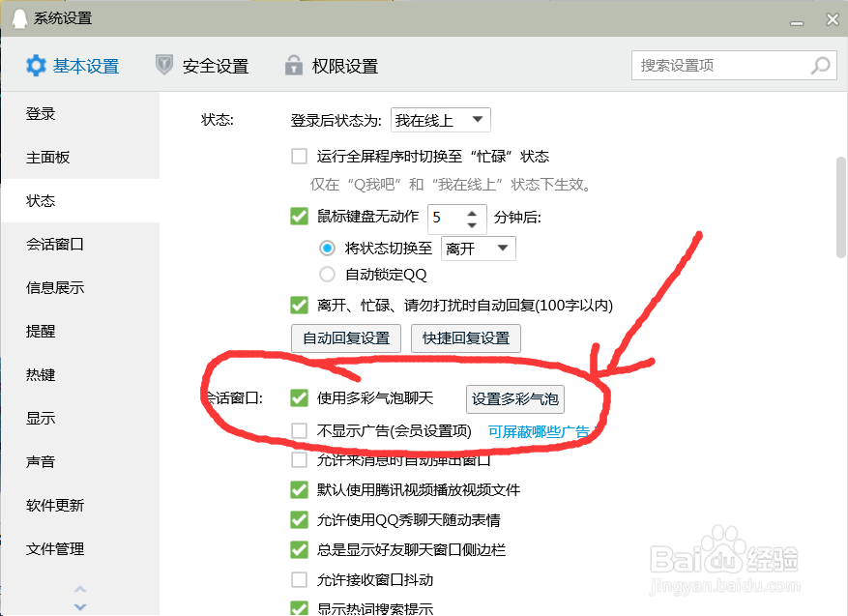Viewport: 848px width, 616px height.
Task: Click sidebar scroll up chevron
Action: 80,589
